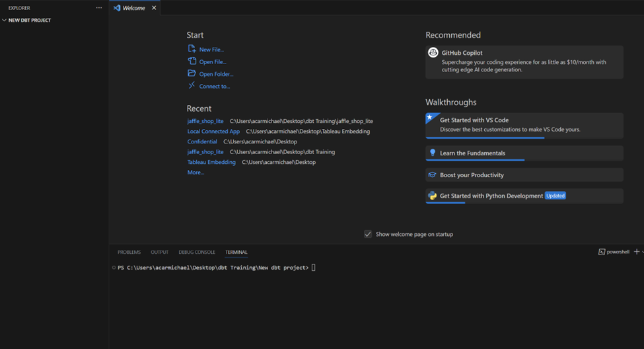
Task: Click the Updated badge on Python walkthrough
Action: pyautogui.click(x=555, y=196)
